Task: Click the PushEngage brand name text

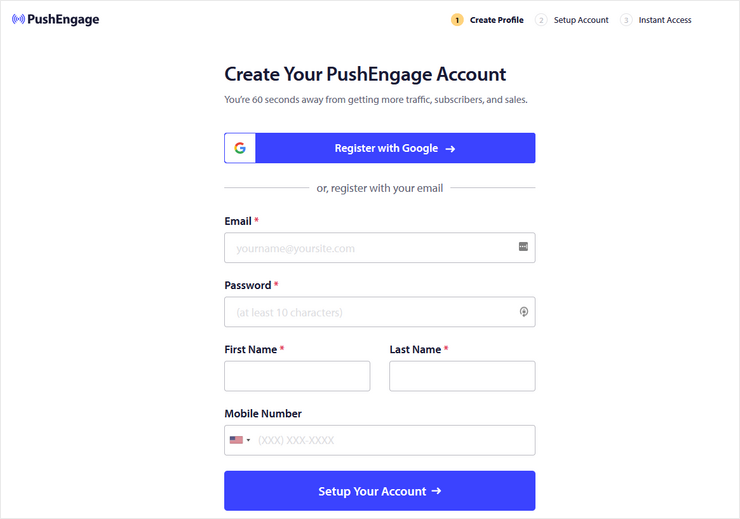Action: click(x=64, y=19)
